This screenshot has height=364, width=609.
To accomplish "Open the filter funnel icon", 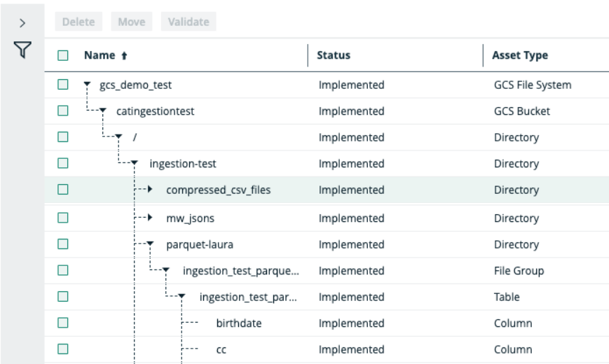I will (x=23, y=50).
